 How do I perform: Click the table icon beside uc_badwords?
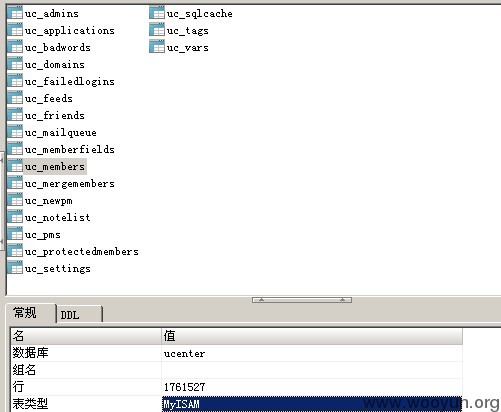pyautogui.click(x=15, y=47)
